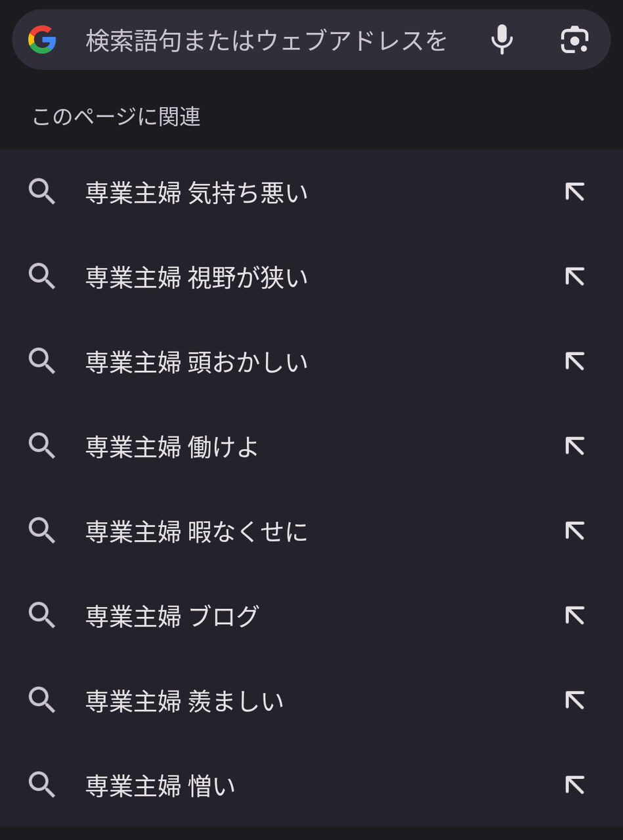This screenshot has height=840, width=623.
Task: Search for '専業主婦 気持ち悪い' suggestion
Action: click(x=196, y=193)
